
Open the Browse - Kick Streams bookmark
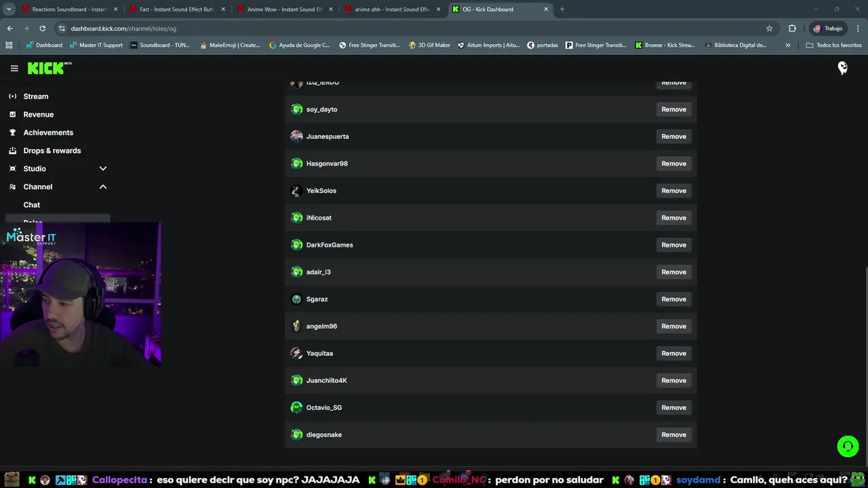click(665, 45)
